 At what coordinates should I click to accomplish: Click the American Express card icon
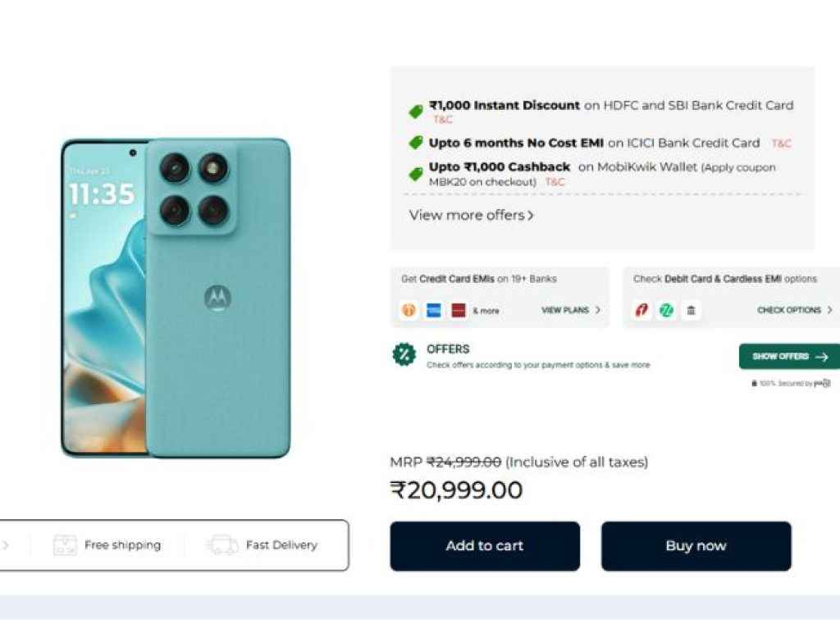pyautogui.click(x=433, y=311)
